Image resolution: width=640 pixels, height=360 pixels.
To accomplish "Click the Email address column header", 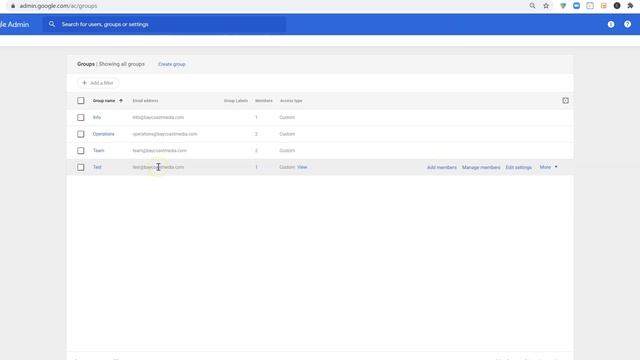I will click(145, 100).
